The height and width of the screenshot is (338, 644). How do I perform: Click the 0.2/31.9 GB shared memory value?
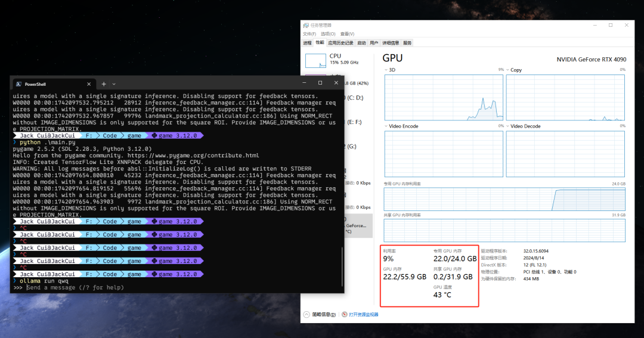[x=453, y=277]
